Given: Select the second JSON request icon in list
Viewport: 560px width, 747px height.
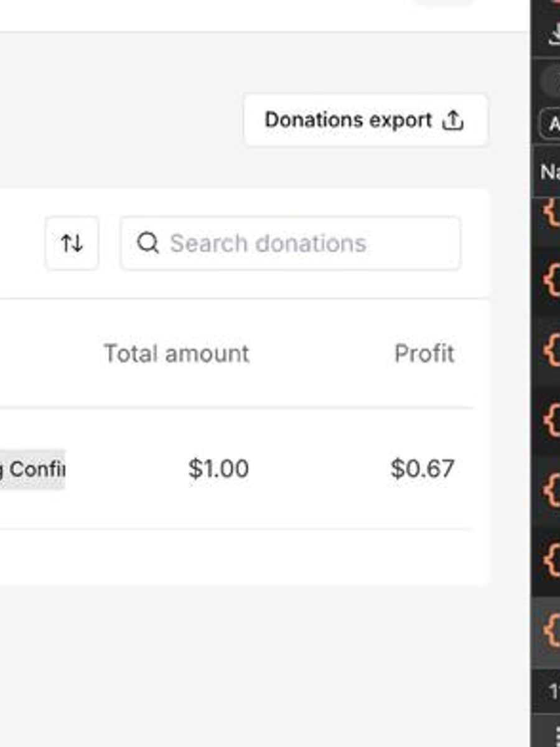Looking at the screenshot, I should coord(550,281).
